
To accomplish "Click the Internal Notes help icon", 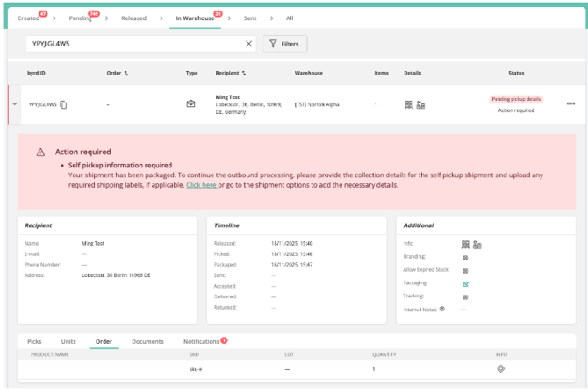I will [442, 309].
